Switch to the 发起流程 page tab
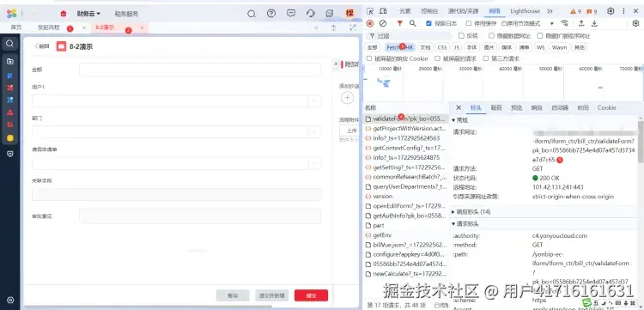The height and width of the screenshot is (310, 644). (48, 27)
